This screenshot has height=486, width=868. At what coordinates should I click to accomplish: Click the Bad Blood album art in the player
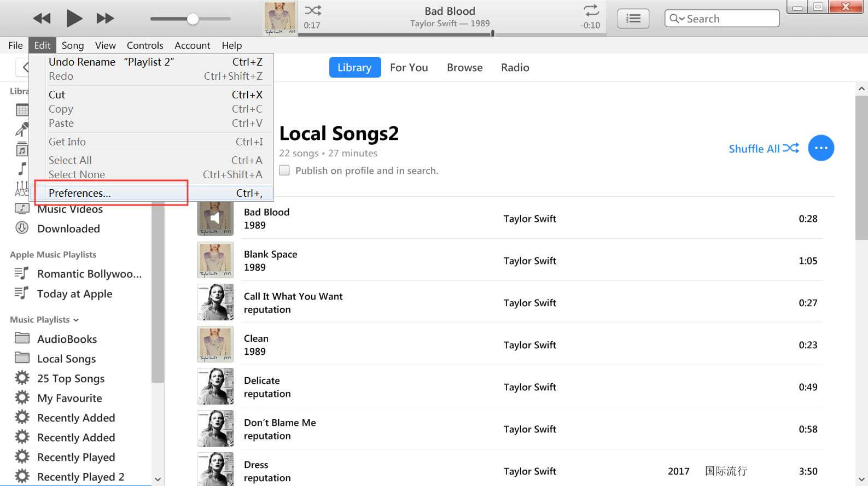point(280,18)
